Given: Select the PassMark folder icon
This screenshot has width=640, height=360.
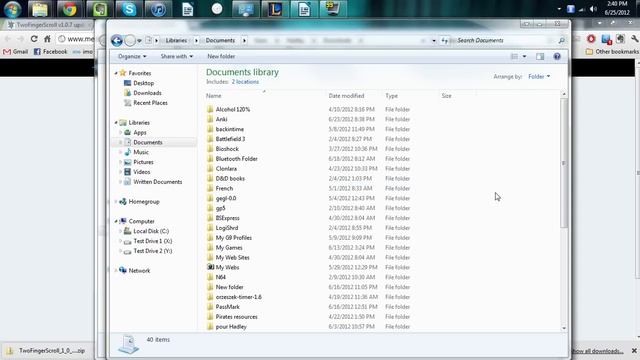Looking at the screenshot, I should (210, 307).
